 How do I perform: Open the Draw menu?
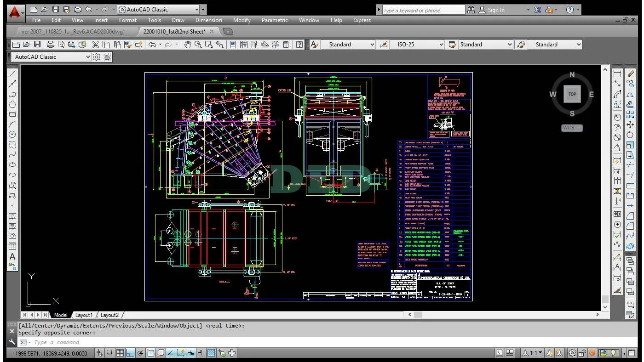pos(178,20)
